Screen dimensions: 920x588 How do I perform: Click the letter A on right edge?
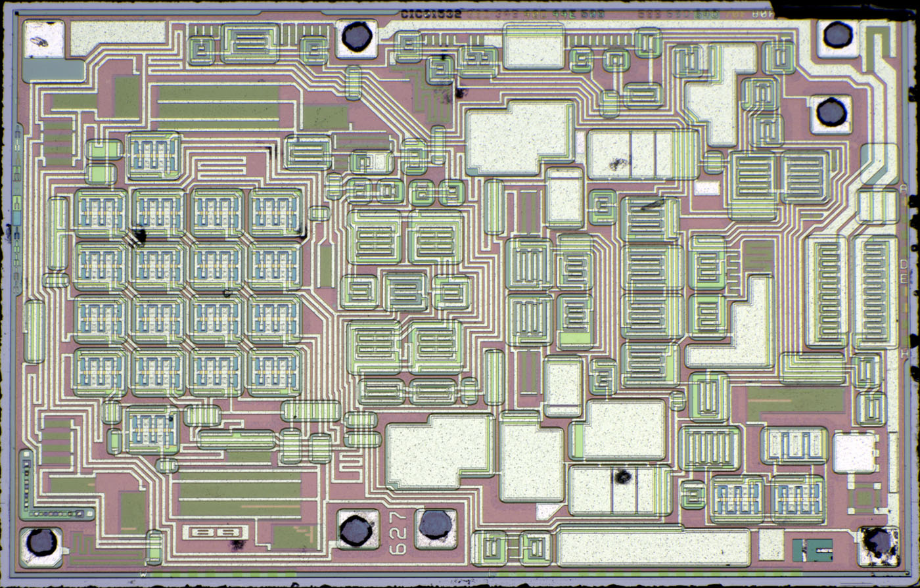point(904,189)
